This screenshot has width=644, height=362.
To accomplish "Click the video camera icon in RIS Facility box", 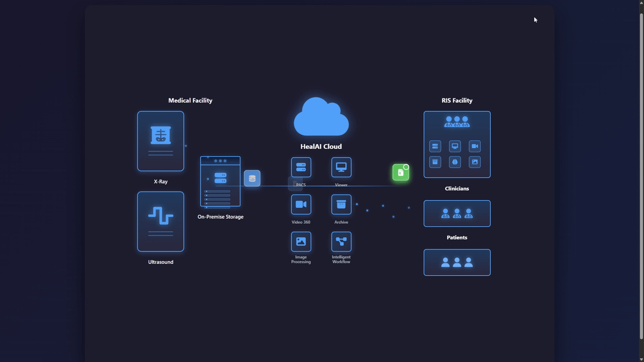I will coord(474,146).
